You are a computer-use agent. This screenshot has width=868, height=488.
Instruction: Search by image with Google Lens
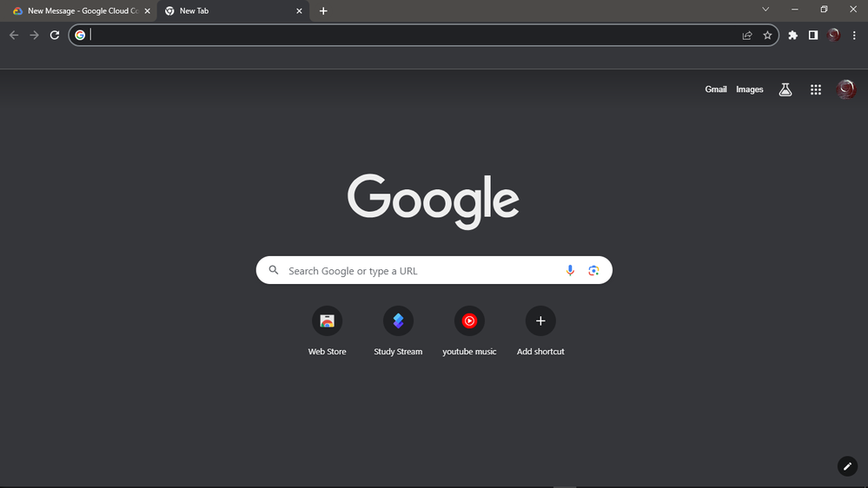pyautogui.click(x=593, y=271)
